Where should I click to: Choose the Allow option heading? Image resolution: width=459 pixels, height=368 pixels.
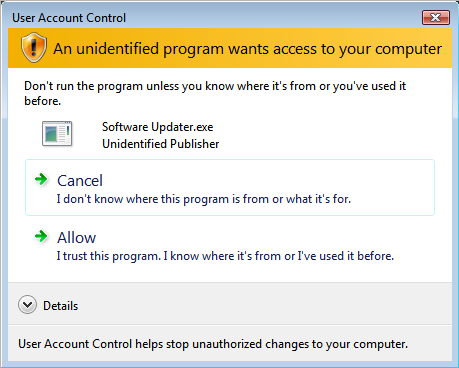click(x=76, y=238)
